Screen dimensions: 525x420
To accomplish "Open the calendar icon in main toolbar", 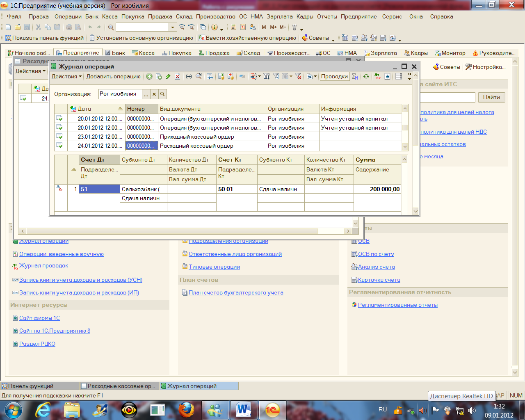I will 243,27.
